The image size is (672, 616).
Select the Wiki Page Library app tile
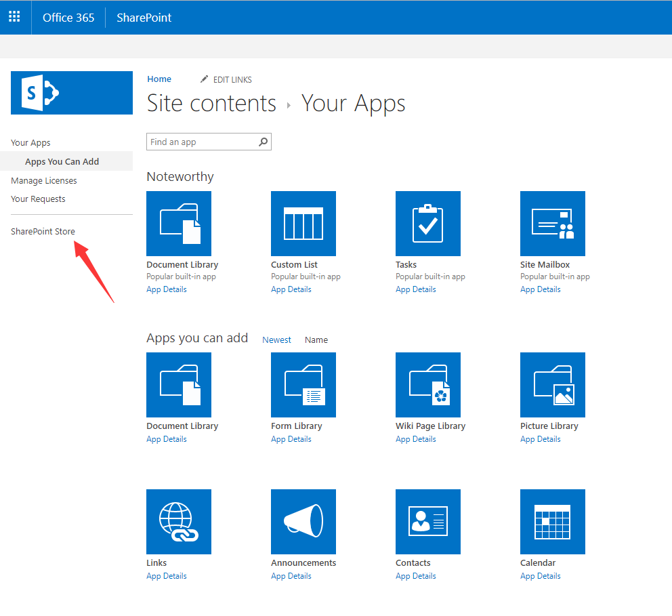pyautogui.click(x=428, y=384)
